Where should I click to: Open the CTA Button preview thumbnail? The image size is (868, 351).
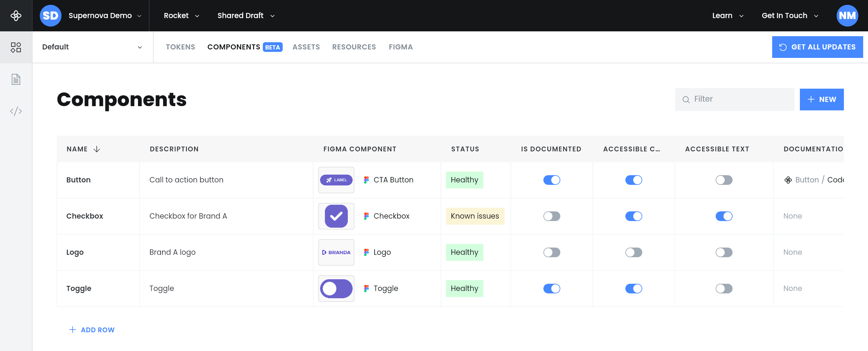pyautogui.click(x=336, y=180)
